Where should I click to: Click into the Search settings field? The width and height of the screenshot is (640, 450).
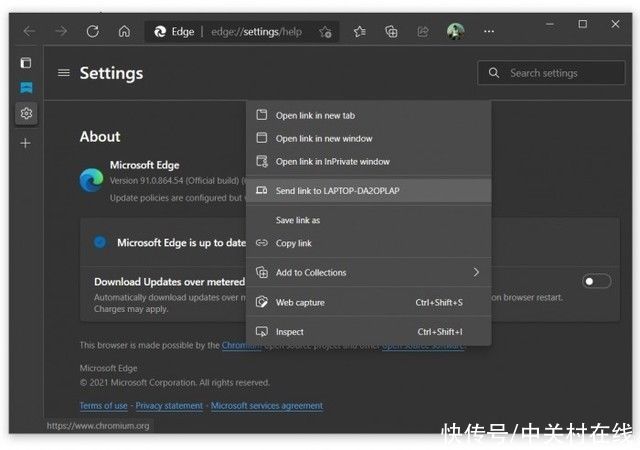point(551,73)
